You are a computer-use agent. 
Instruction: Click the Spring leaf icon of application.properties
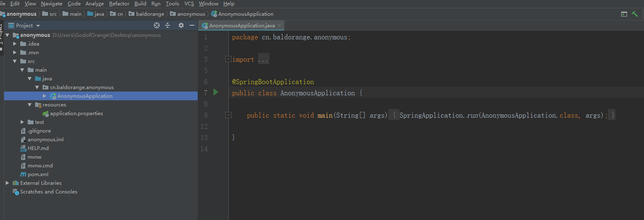45,114
